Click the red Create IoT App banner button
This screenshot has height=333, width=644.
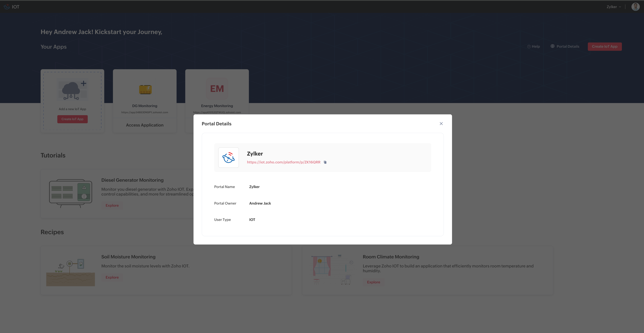point(605,47)
